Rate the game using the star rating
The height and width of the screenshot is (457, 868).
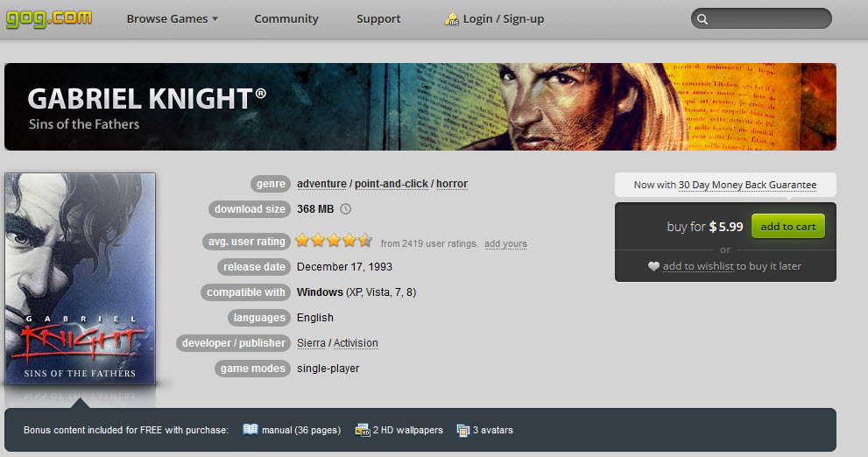pyautogui.click(x=334, y=240)
